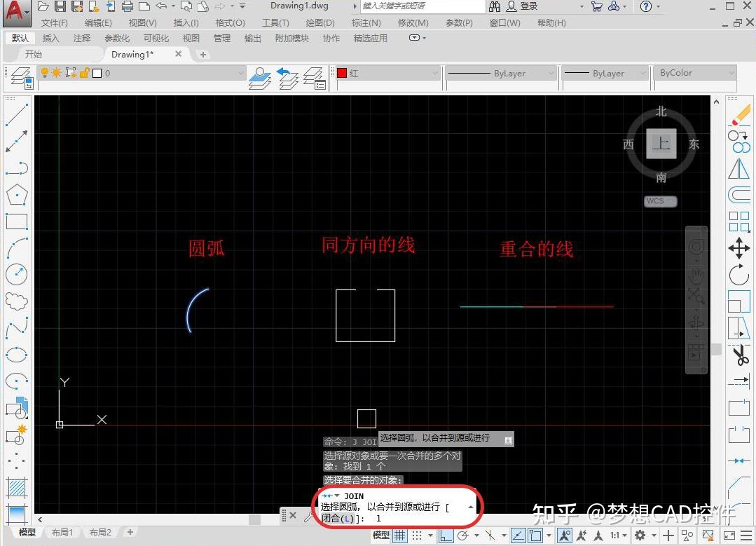Expand the command line history arrow
This screenshot has height=546, width=756.
[471, 507]
